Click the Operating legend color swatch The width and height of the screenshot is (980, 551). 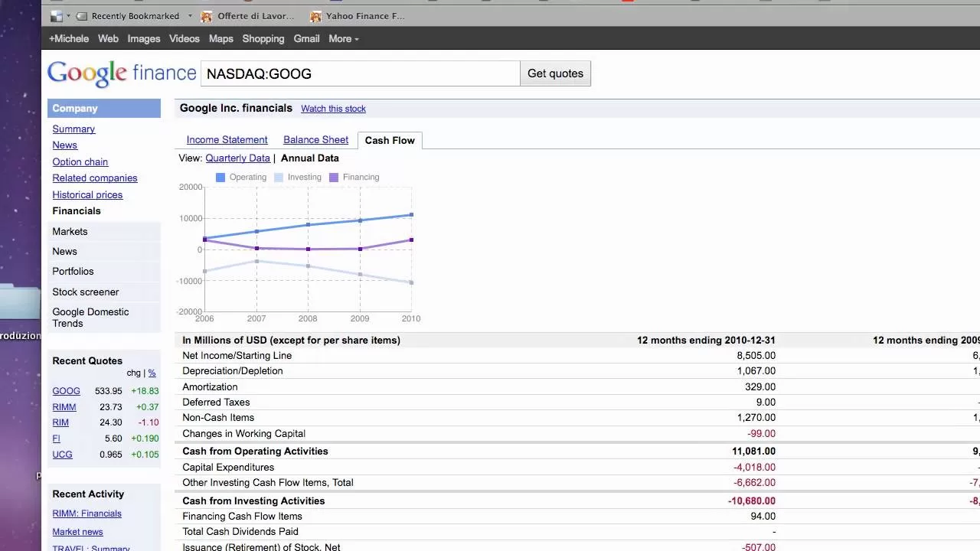[x=220, y=178]
